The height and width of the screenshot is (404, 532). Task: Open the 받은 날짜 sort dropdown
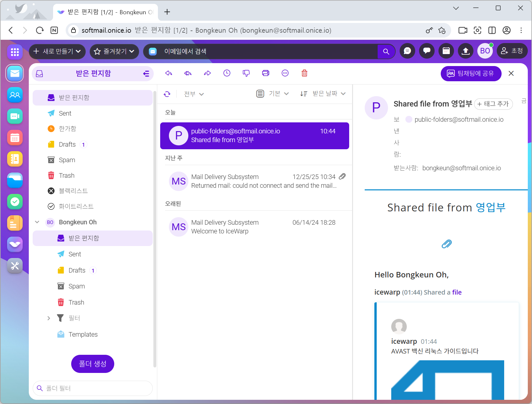tap(329, 94)
